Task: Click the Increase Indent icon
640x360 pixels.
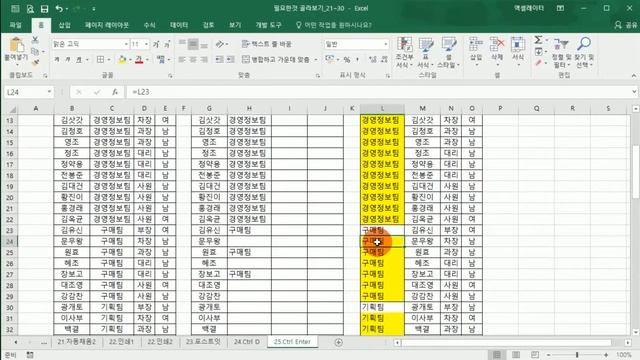Action: pyautogui.click(x=230, y=60)
